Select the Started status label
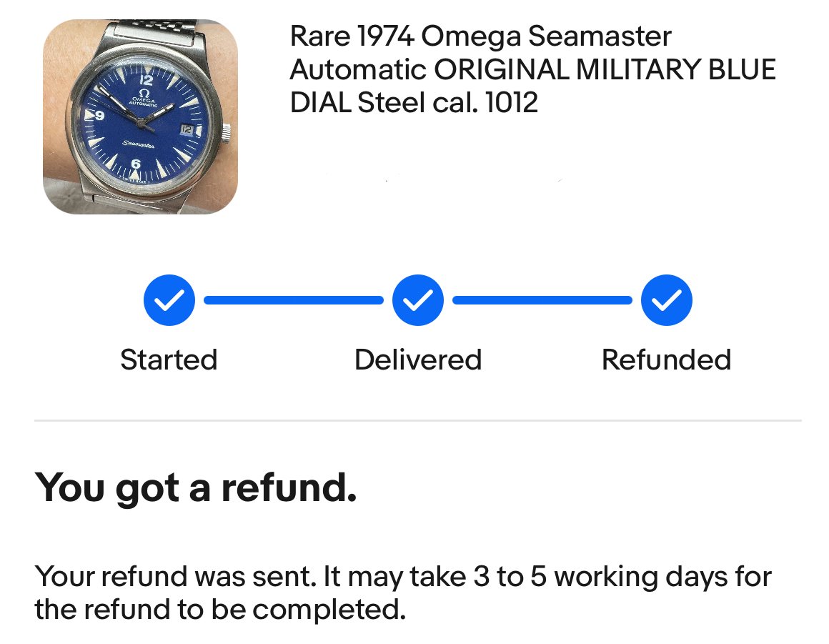The height and width of the screenshot is (644, 829). point(169,360)
